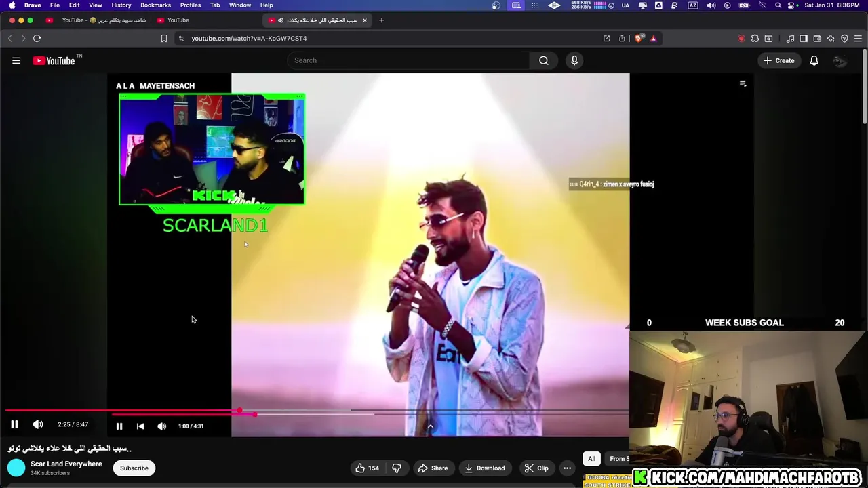Mute the YouTube player volume
Screen dimensions: 868x488
(x=38, y=424)
